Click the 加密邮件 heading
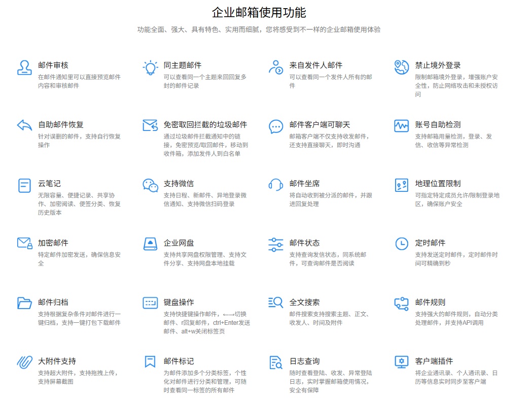This screenshot has width=532, height=402. (53, 243)
